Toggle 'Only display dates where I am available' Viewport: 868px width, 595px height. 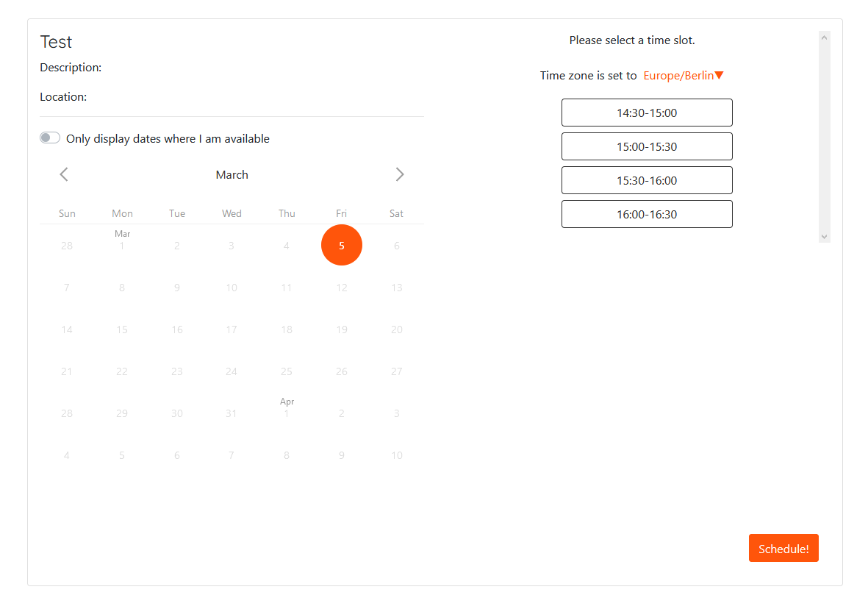[x=49, y=138]
